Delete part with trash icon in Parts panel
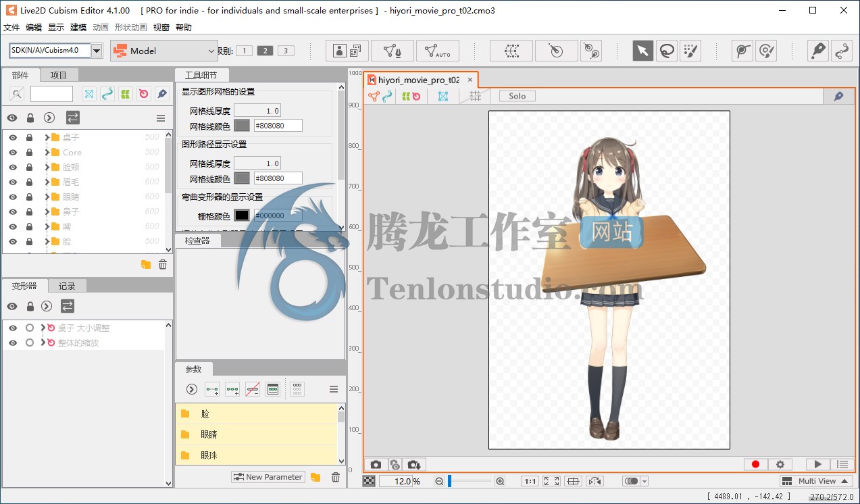This screenshot has width=860, height=504. coord(163,264)
